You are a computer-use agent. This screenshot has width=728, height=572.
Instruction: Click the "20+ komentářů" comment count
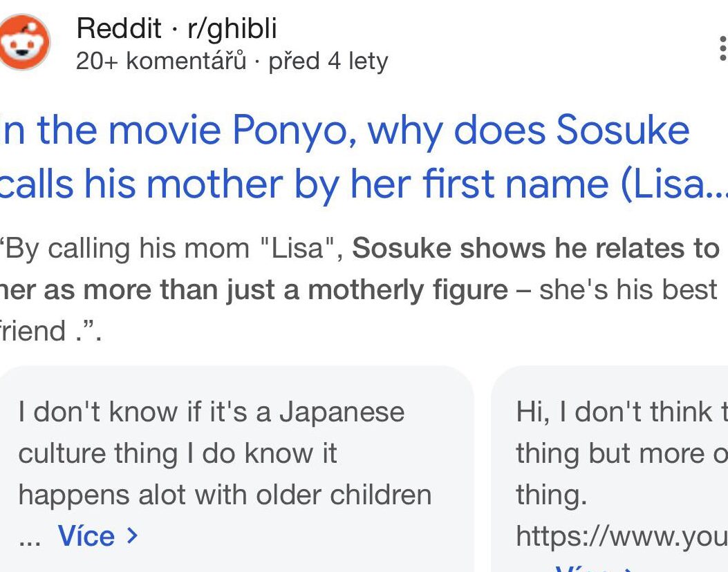click(x=160, y=61)
